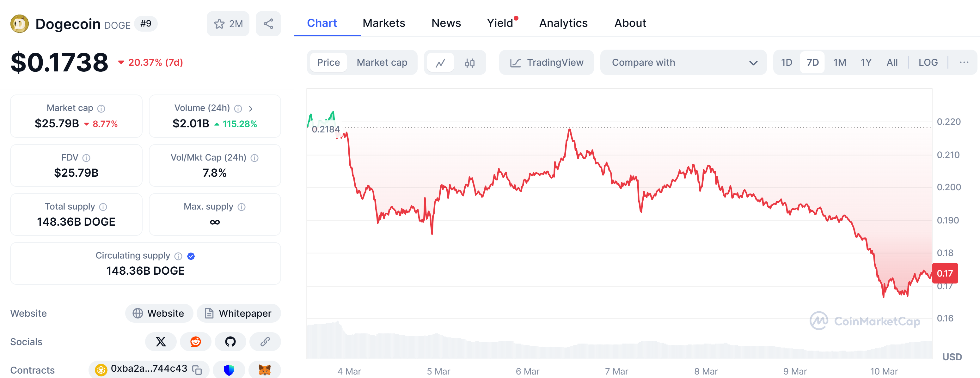Open the Reddit social link

click(x=196, y=341)
